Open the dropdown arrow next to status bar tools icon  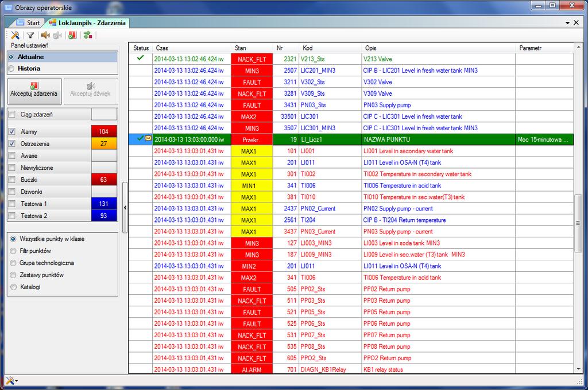(17, 381)
